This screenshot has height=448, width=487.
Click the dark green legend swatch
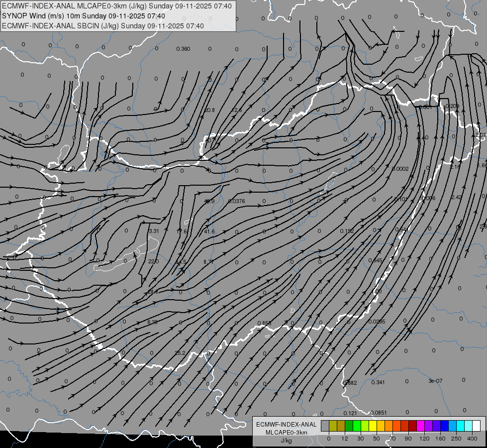(x=349, y=426)
